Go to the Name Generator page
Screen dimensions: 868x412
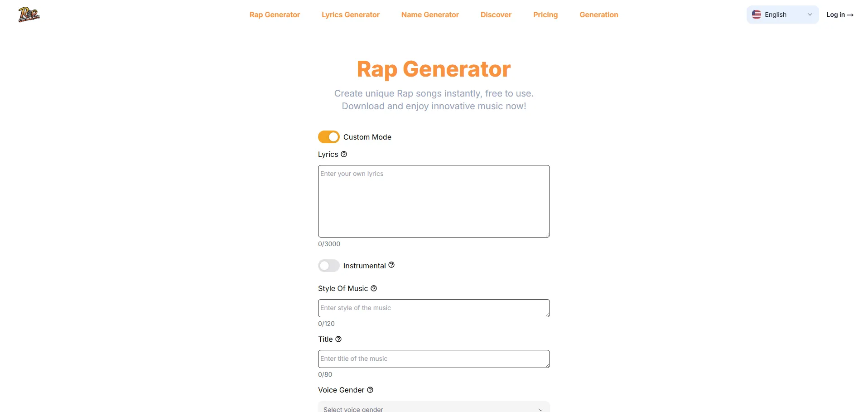click(430, 15)
